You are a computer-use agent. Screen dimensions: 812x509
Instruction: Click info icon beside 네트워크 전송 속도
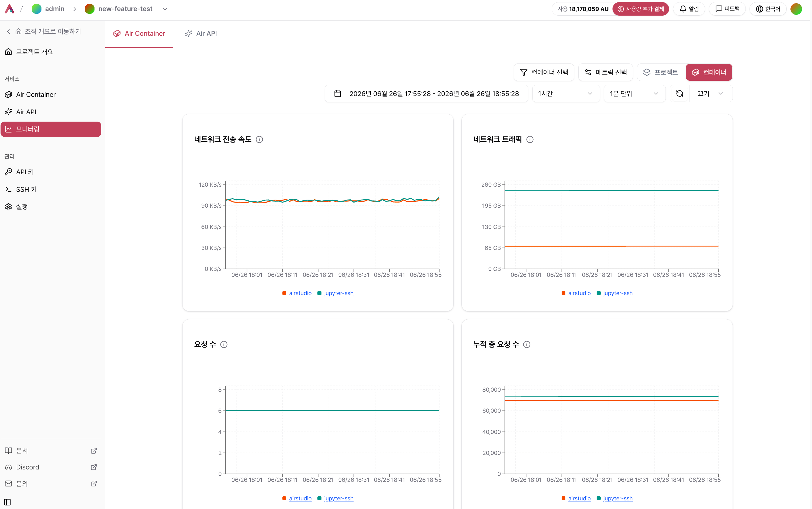click(x=259, y=139)
